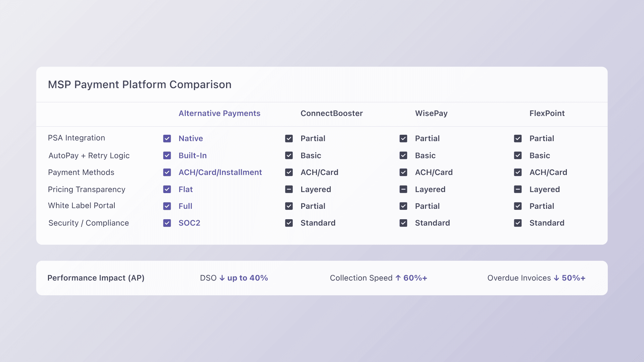Click the down arrow beside DSO
644x362 pixels.
(x=222, y=278)
